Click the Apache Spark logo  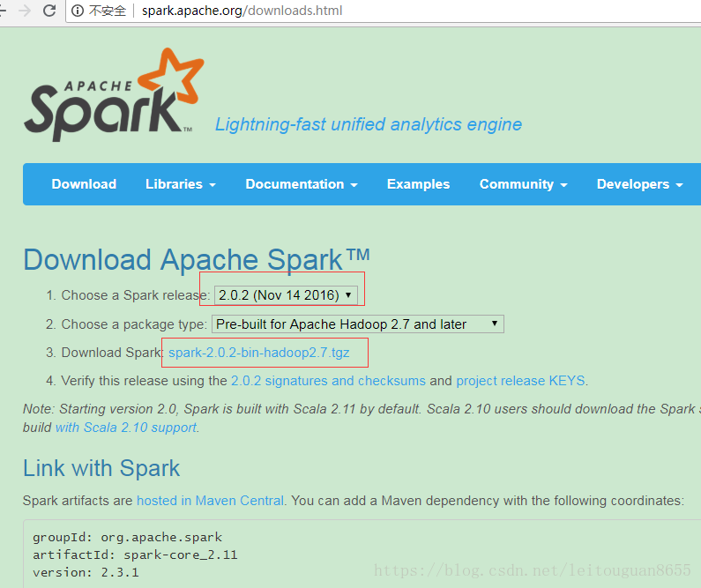coord(114,95)
